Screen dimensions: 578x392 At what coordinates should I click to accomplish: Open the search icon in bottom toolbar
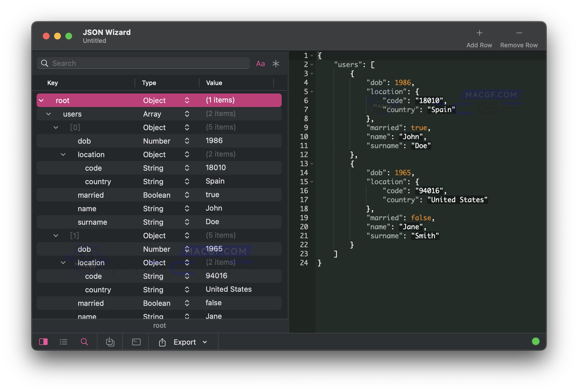pyautogui.click(x=84, y=342)
